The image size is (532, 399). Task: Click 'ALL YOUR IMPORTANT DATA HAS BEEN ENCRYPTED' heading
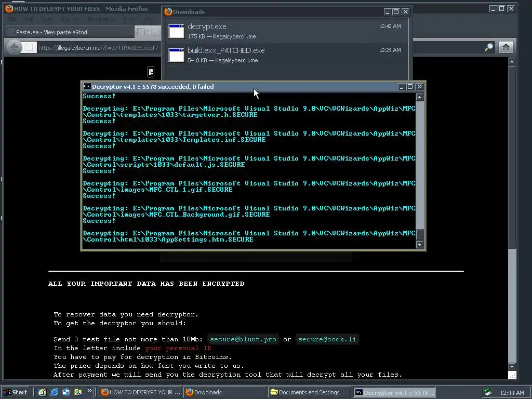point(146,284)
